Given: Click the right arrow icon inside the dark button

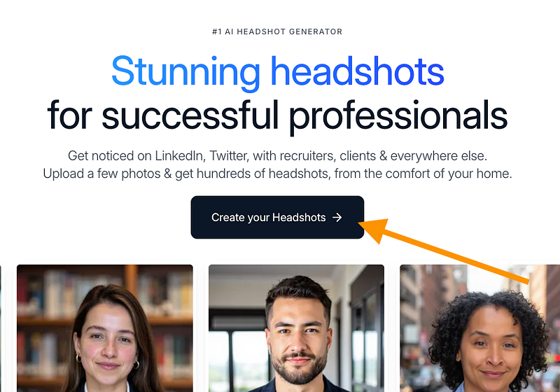Looking at the screenshot, I should pyautogui.click(x=337, y=218).
